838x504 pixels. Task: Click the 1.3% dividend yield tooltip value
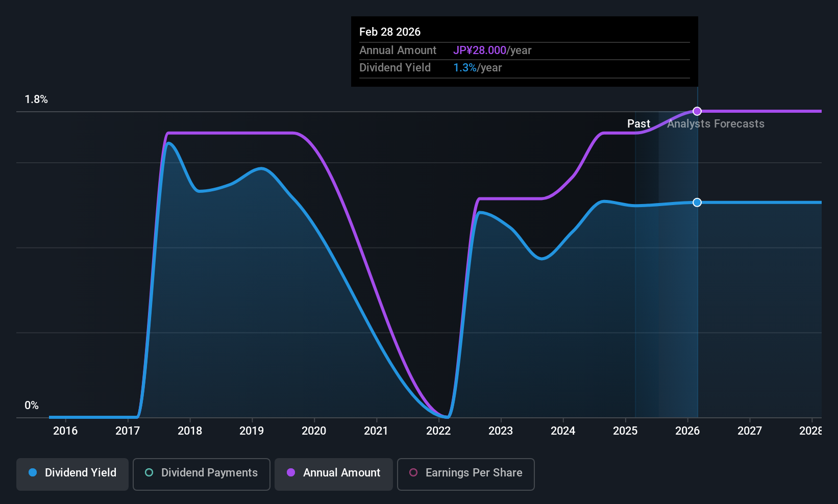(465, 67)
